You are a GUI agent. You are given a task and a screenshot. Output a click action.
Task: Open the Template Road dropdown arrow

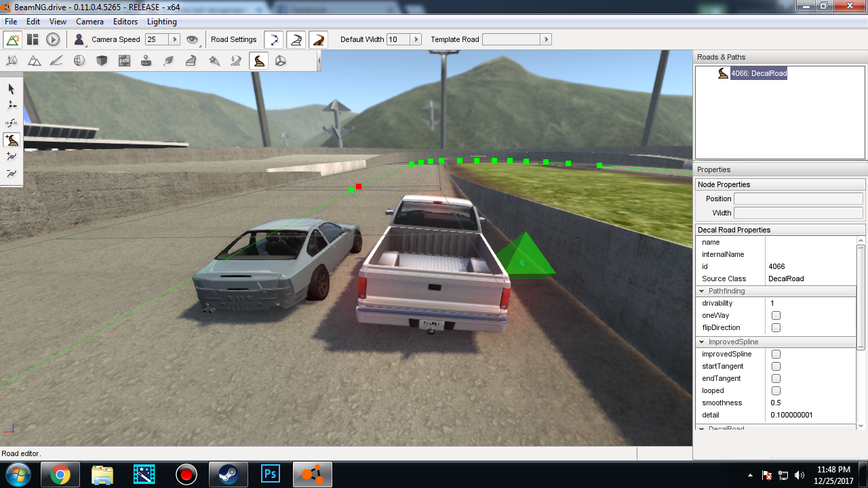point(546,39)
